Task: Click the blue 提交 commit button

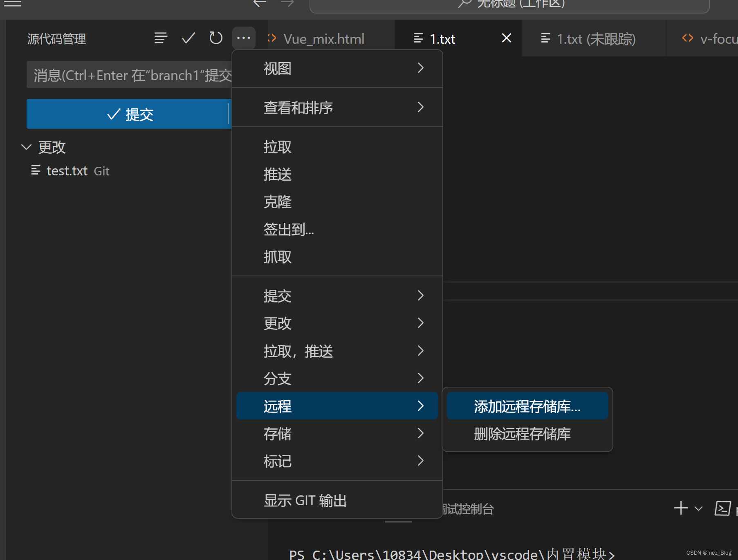Action: point(129,114)
